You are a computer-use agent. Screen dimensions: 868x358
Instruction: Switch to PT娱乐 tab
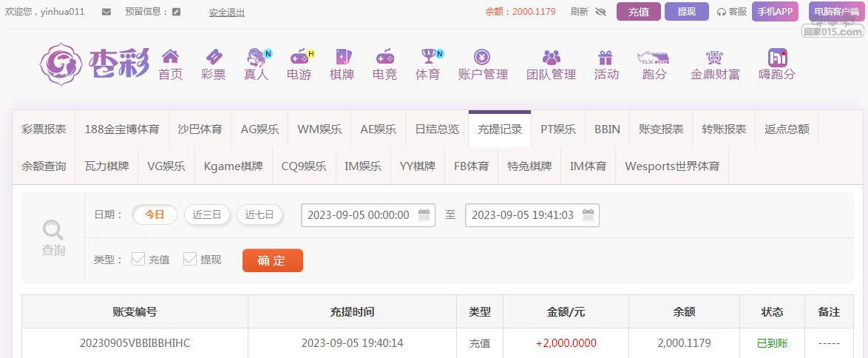click(558, 129)
